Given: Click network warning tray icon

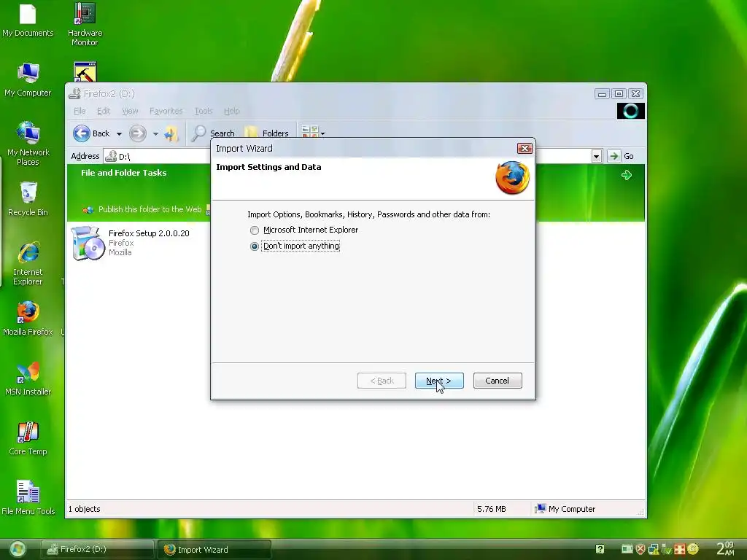Looking at the screenshot, I should pos(653,550).
